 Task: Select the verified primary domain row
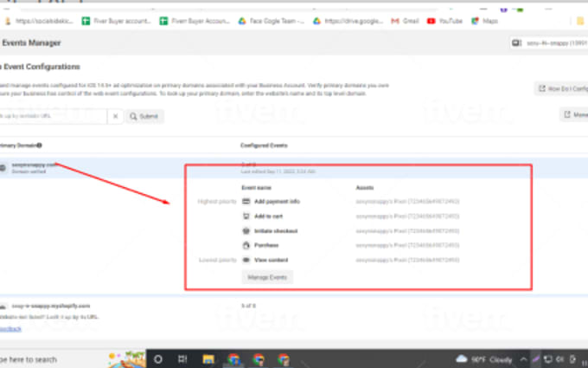tap(294, 168)
